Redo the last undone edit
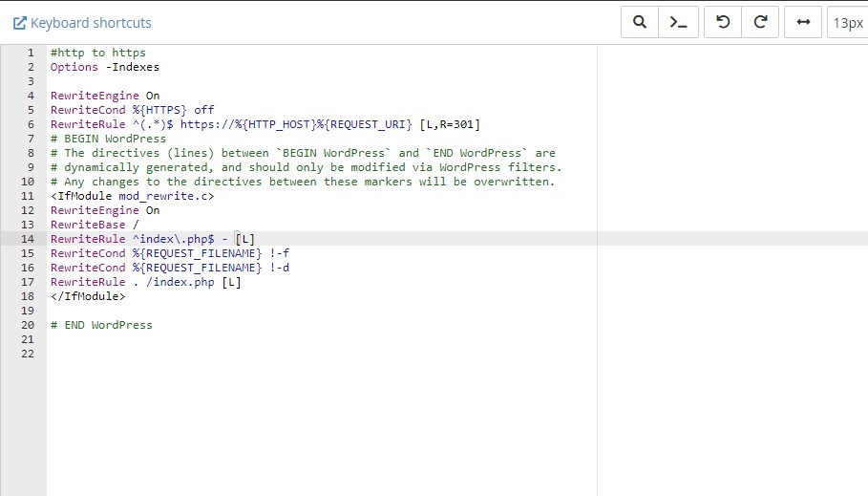868x496 pixels. pyautogui.click(x=761, y=22)
